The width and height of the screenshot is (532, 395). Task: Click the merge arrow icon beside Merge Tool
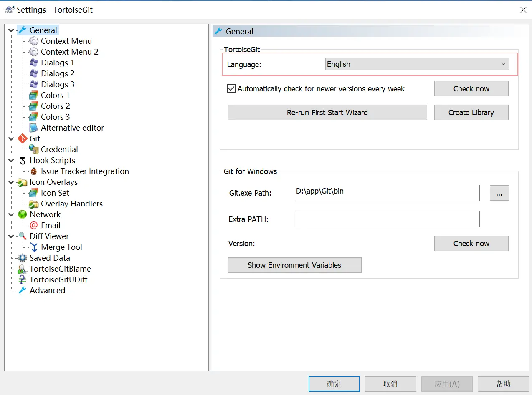point(33,247)
